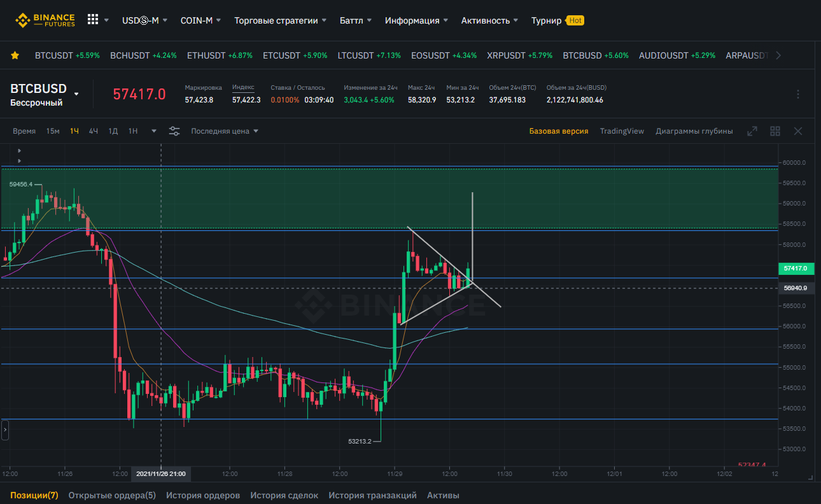Click the current price tag 57417.0 on axis
This screenshot has width=821, height=504.
pos(796,269)
